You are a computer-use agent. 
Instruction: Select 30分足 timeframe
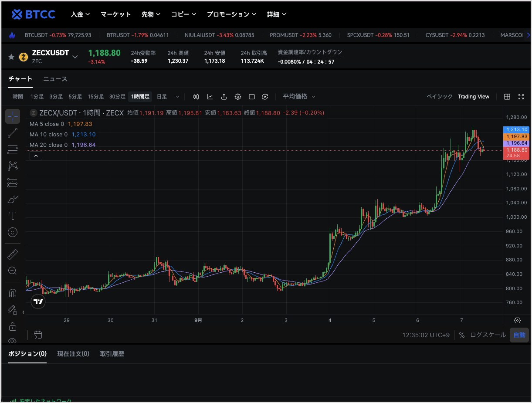coord(117,97)
